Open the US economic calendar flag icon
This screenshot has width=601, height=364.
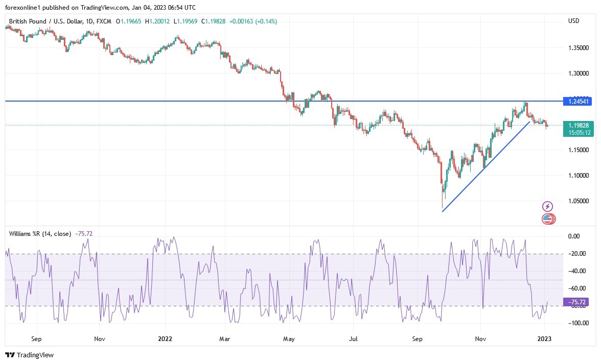click(x=547, y=219)
